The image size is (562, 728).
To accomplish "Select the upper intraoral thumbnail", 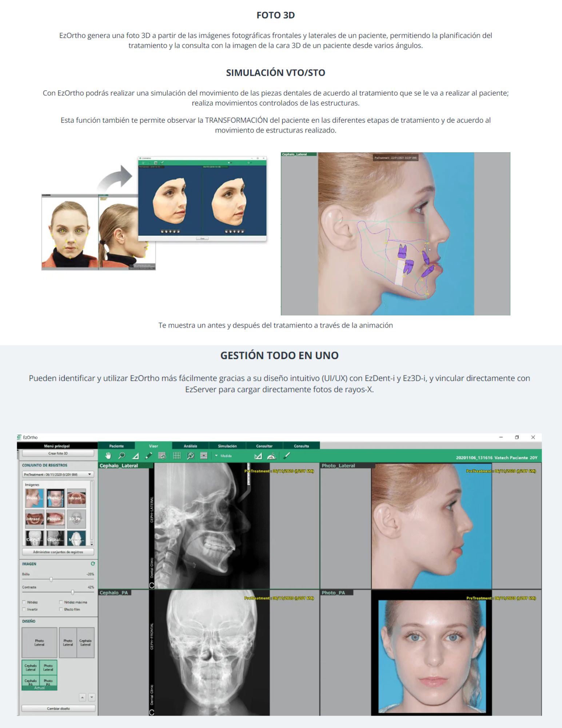I will 76,498.
